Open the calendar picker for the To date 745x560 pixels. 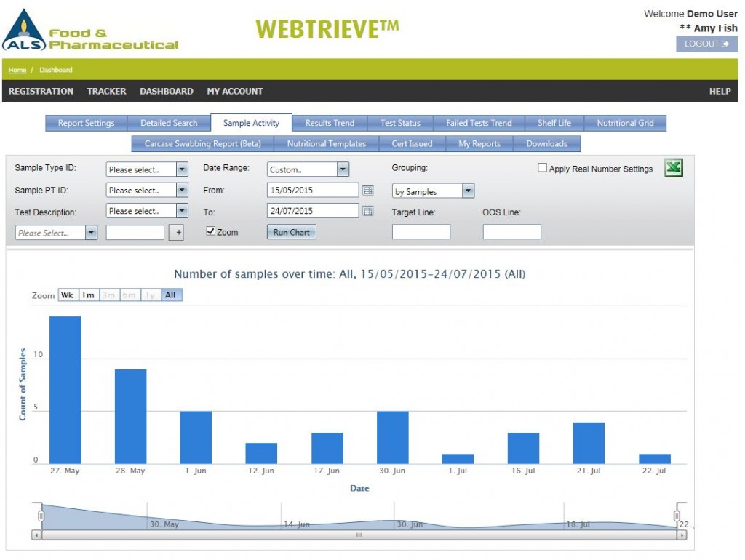[368, 211]
